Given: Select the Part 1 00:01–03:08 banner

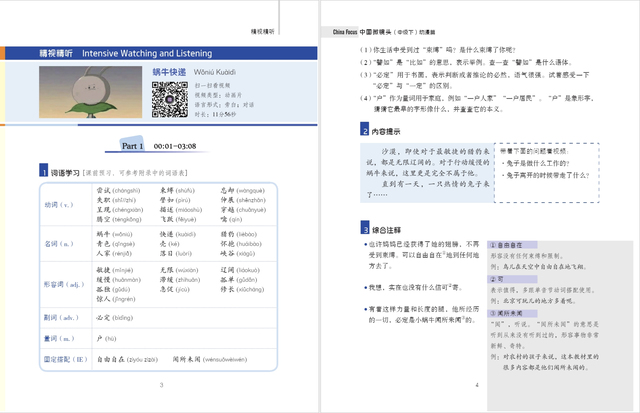Looking at the screenshot, I should (165, 146).
